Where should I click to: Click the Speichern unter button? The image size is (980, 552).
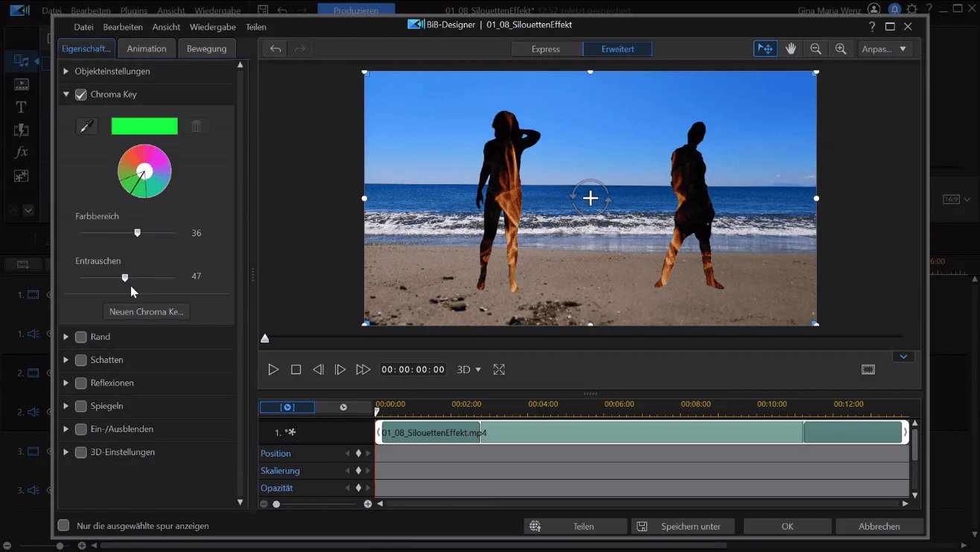click(682, 526)
